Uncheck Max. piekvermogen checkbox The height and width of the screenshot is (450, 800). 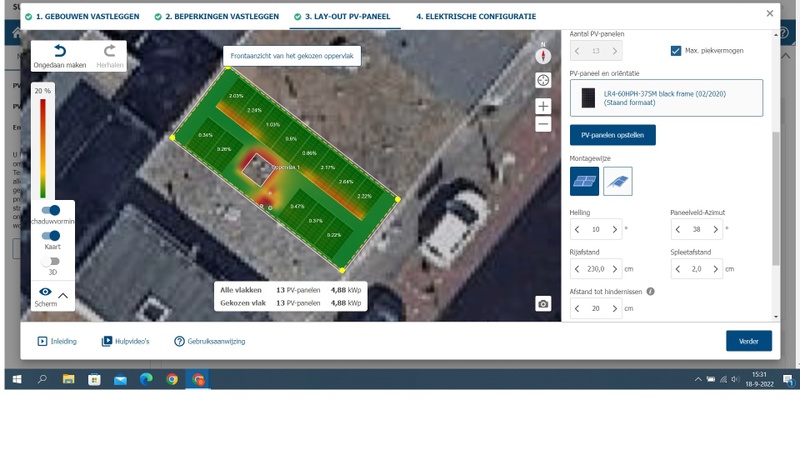pos(676,51)
